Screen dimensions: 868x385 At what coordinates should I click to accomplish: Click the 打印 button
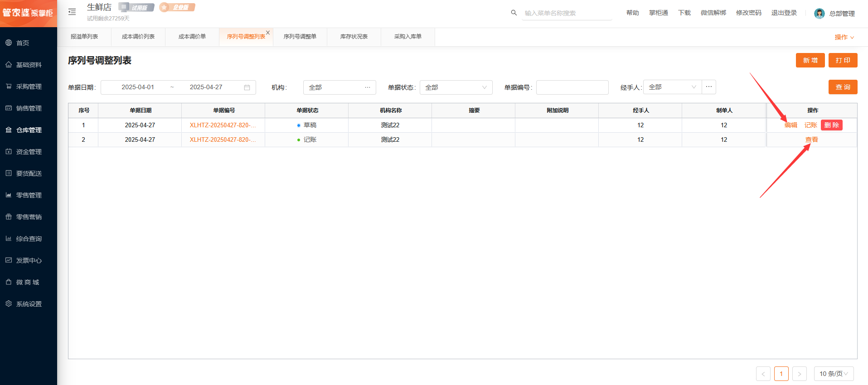(843, 60)
